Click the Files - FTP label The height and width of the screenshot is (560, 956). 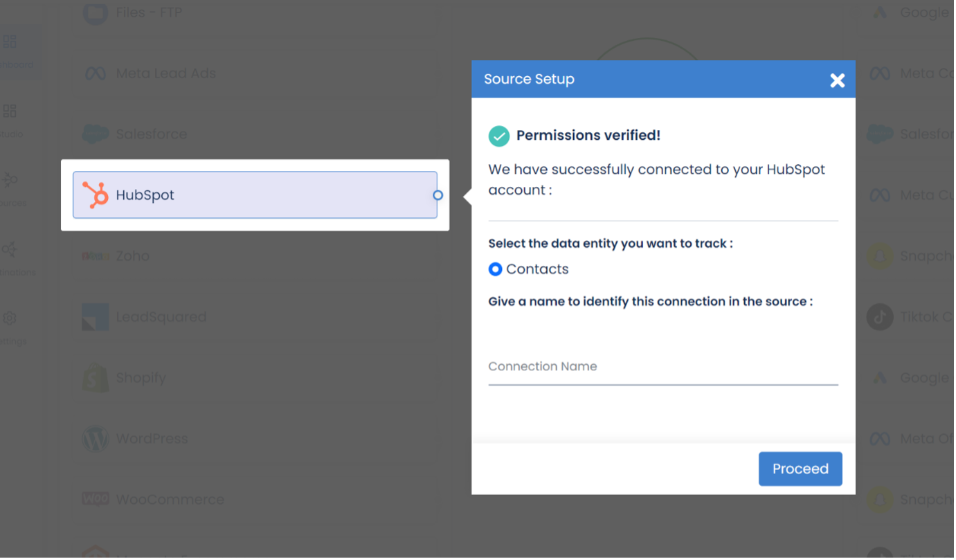(x=150, y=12)
